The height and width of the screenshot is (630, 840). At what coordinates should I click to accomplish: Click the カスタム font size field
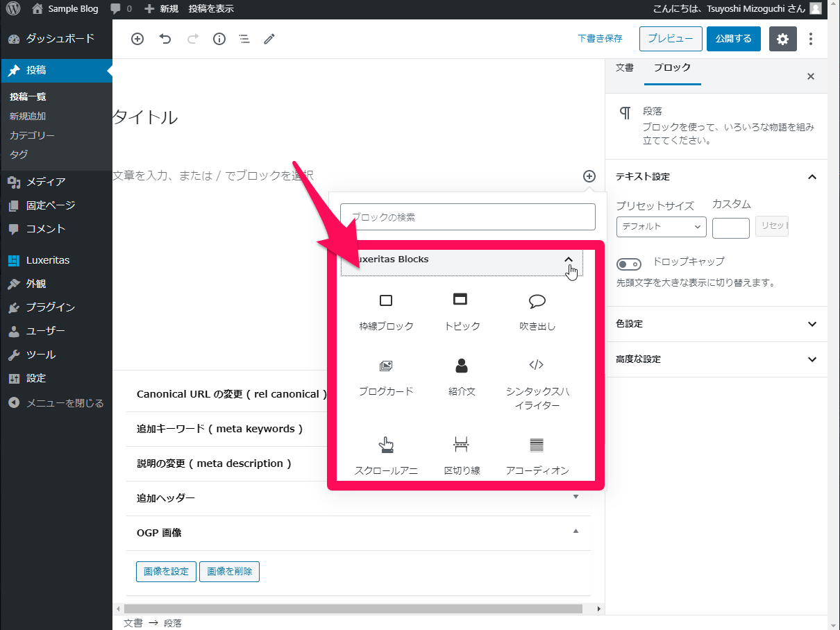[x=730, y=228]
